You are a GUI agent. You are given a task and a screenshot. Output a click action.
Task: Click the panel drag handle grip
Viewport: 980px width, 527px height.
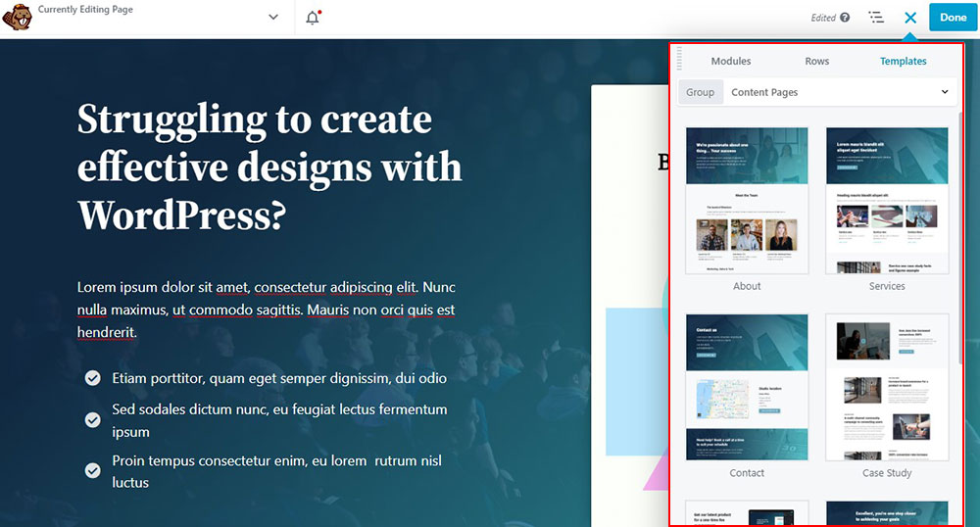[679, 59]
